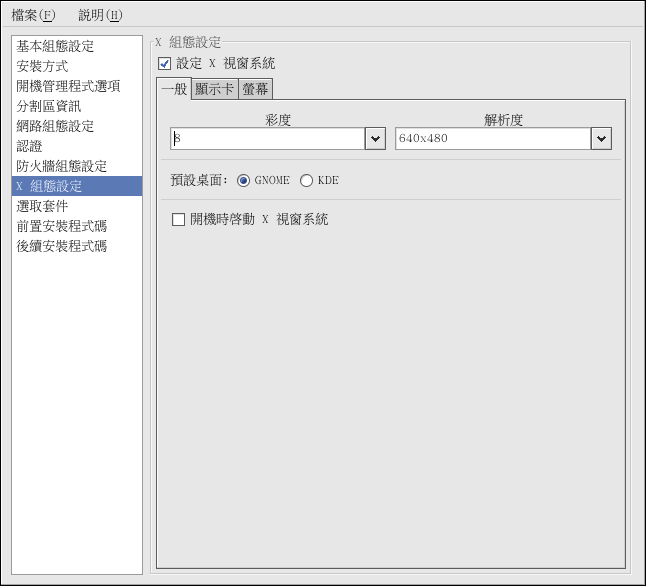Open 選取套件 section
Viewport: 646px width, 586px height.
coord(42,207)
